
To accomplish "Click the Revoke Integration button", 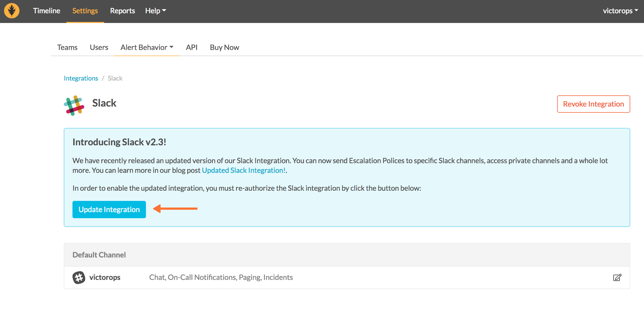I will pos(593,104).
